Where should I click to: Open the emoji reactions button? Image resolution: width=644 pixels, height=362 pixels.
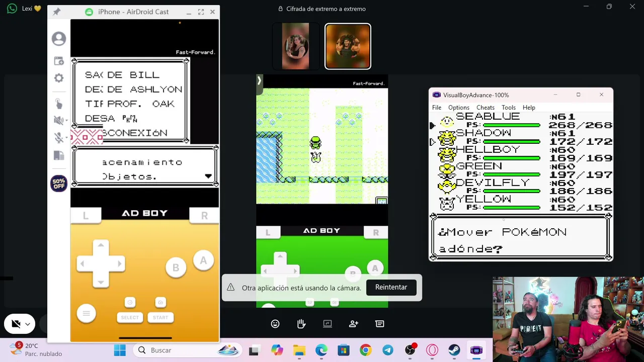click(275, 324)
